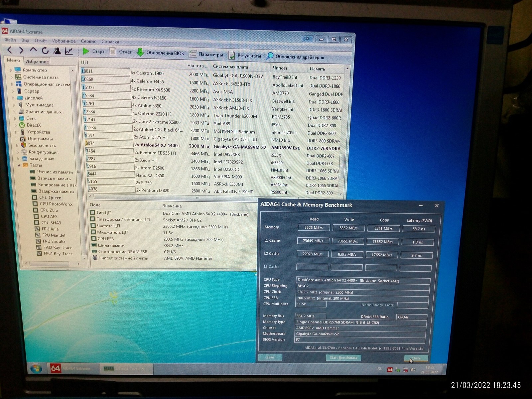Select Хранение данных in the tree
This screenshot has height=399, width=532.
44,112
